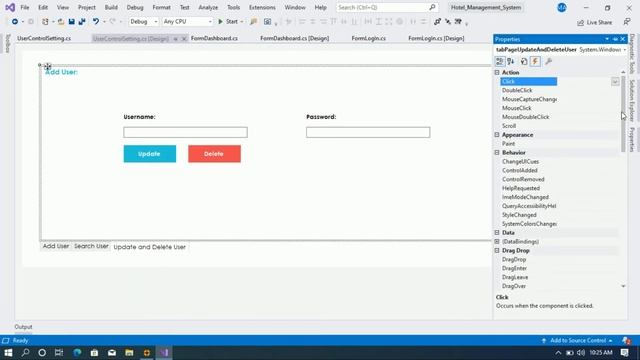Click the Save All toolbar icon
Image resolution: width=640 pixels, height=360 pixels.
coord(82,22)
